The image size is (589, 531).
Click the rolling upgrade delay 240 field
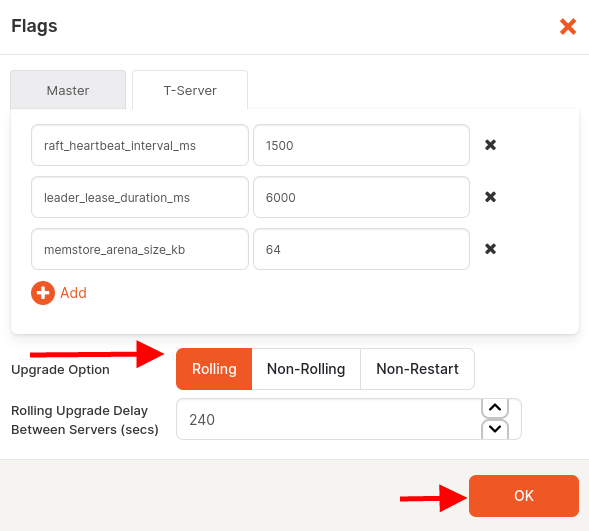tap(329, 419)
